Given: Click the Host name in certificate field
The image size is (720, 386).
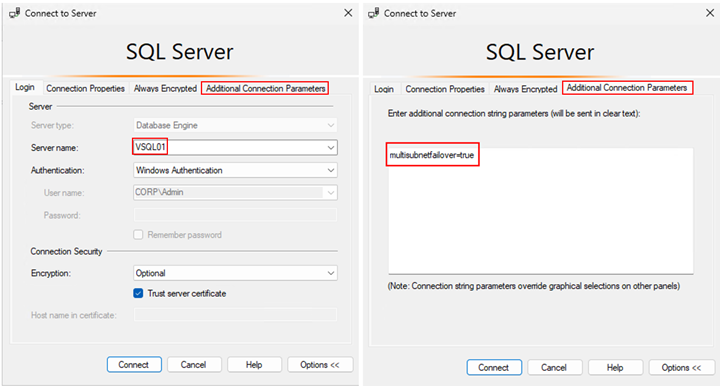Looking at the screenshot, I should (235, 315).
